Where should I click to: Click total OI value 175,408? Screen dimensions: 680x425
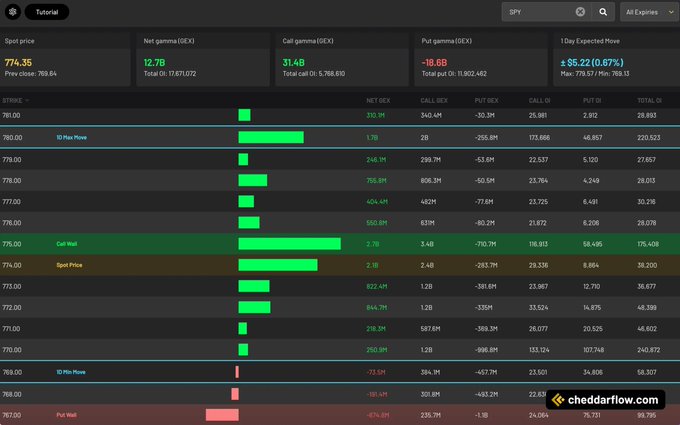(648, 244)
